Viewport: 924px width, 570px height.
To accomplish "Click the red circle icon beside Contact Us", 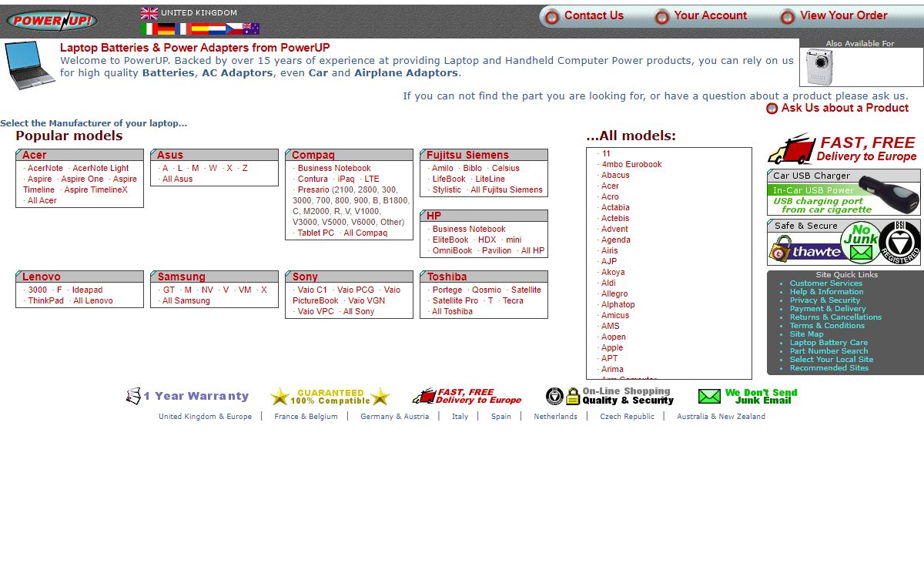I will coord(551,16).
